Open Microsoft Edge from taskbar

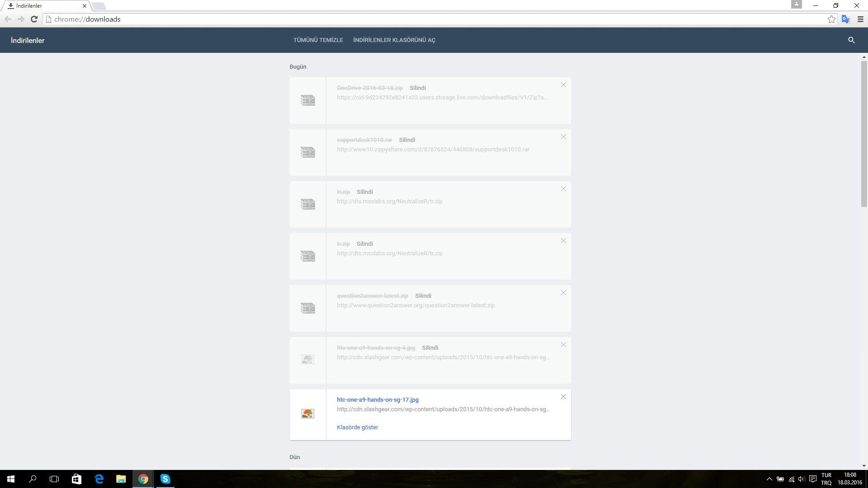99,479
